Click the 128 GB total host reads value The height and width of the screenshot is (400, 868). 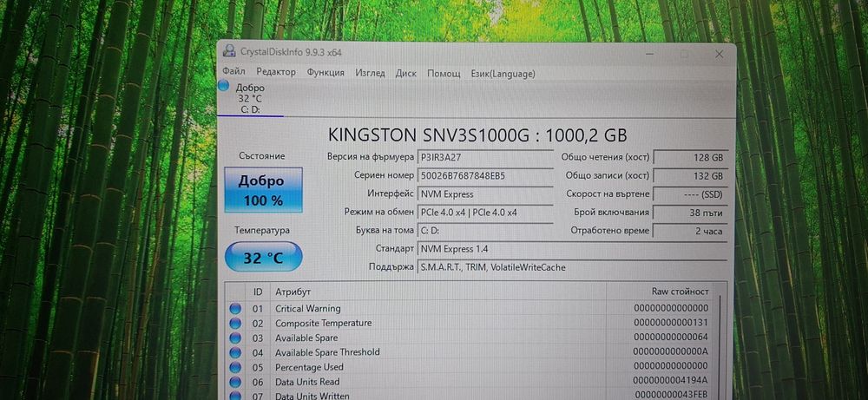pyautogui.click(x=690, y=158)
